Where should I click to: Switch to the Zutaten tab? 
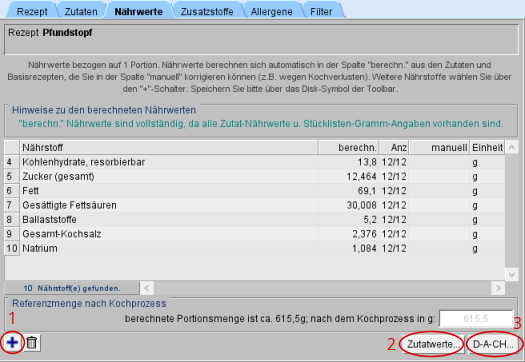81,11
